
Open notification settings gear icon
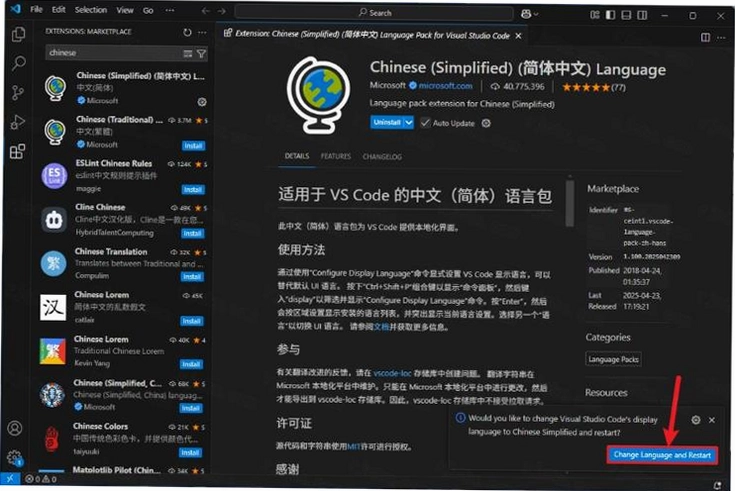(696, 420)
